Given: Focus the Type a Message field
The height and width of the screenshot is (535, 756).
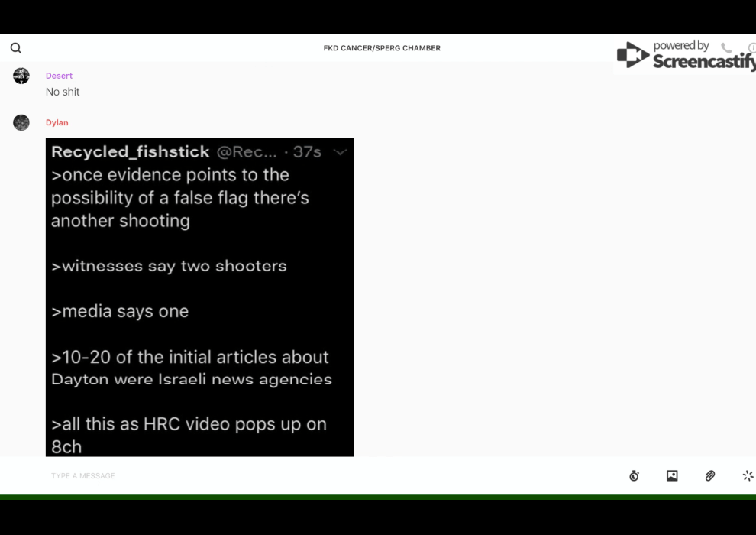Looking at the screenshot, I should click(305, 475).
